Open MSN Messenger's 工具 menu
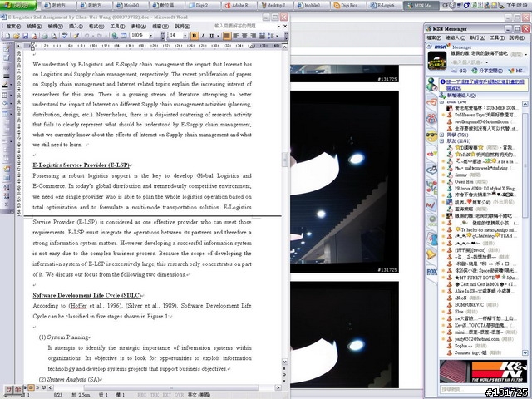 497,37
